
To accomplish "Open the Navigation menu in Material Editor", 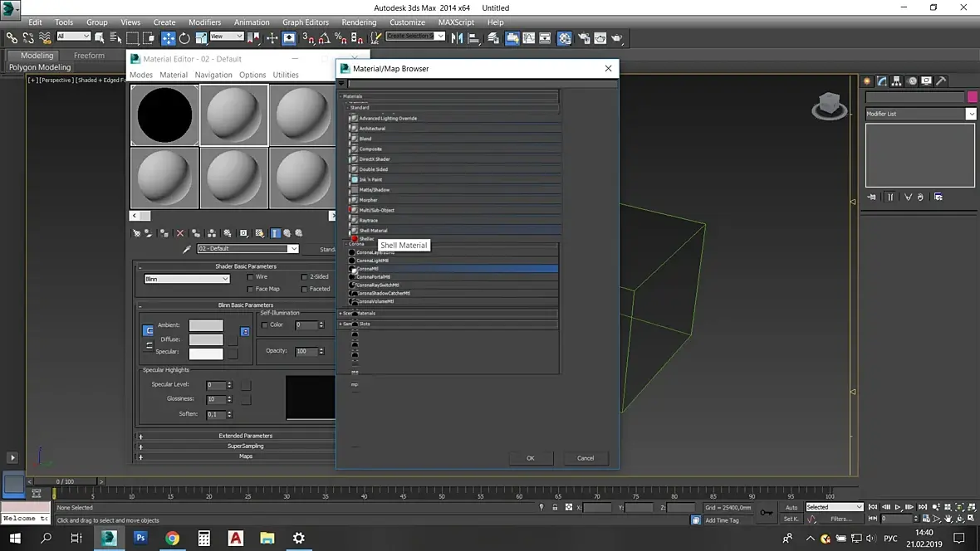I will (213, 75).
